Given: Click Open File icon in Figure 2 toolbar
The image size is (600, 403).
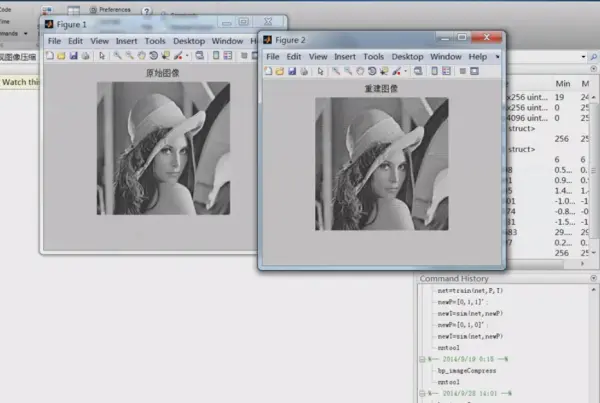Looking at the screenshot, I should 280,71.
